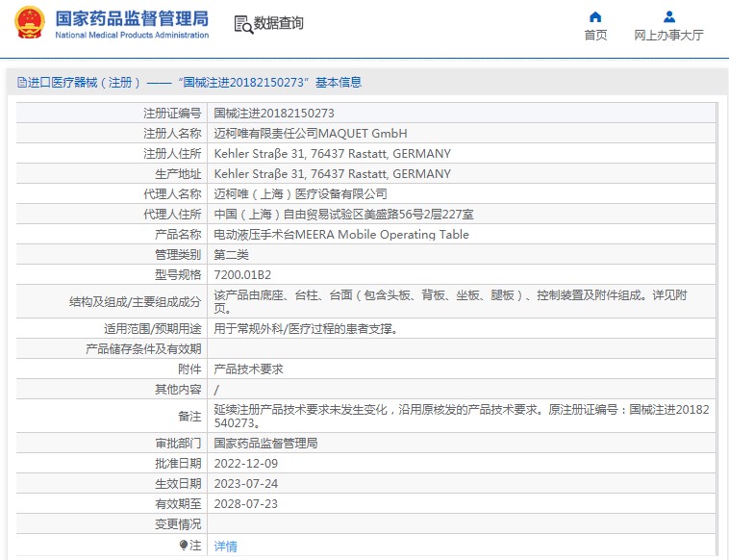729x560 pixels.
Task: Select expiry date 2028-07-23
Action: 246,504
